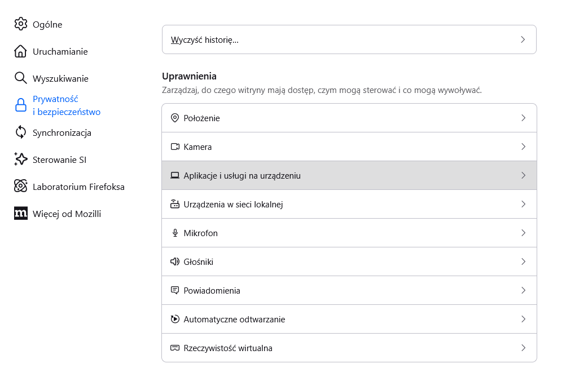Expand the Kamera permission chevron
Image resolution: width=588 pixels, height=368 pixels.
[523, 147]
